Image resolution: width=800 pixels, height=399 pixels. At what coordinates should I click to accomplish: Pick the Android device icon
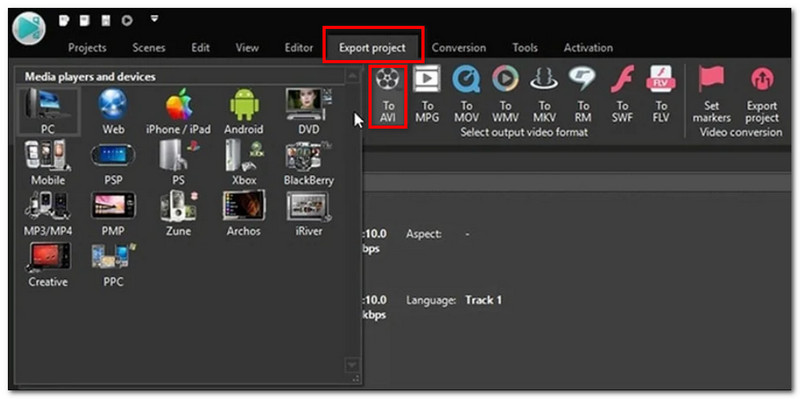(244, 111)
